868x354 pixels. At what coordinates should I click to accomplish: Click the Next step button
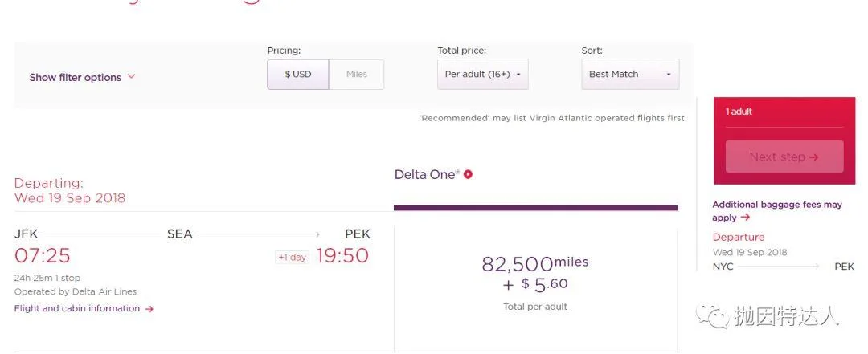tap(784, 157)
